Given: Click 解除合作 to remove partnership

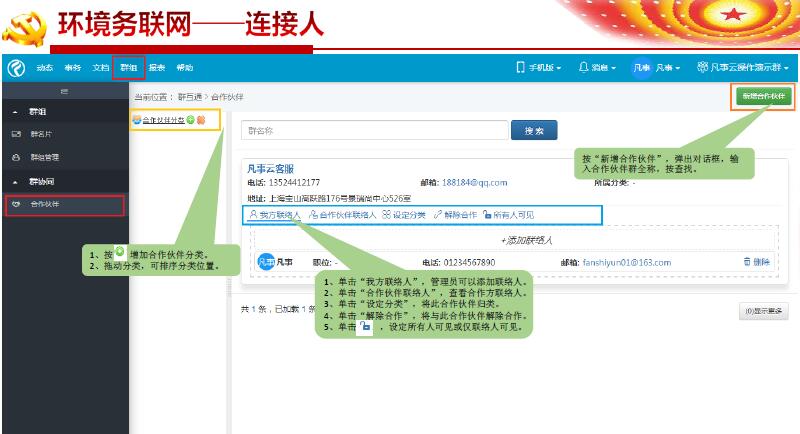Looking at the screenshot, I should (x=455, y=215).
